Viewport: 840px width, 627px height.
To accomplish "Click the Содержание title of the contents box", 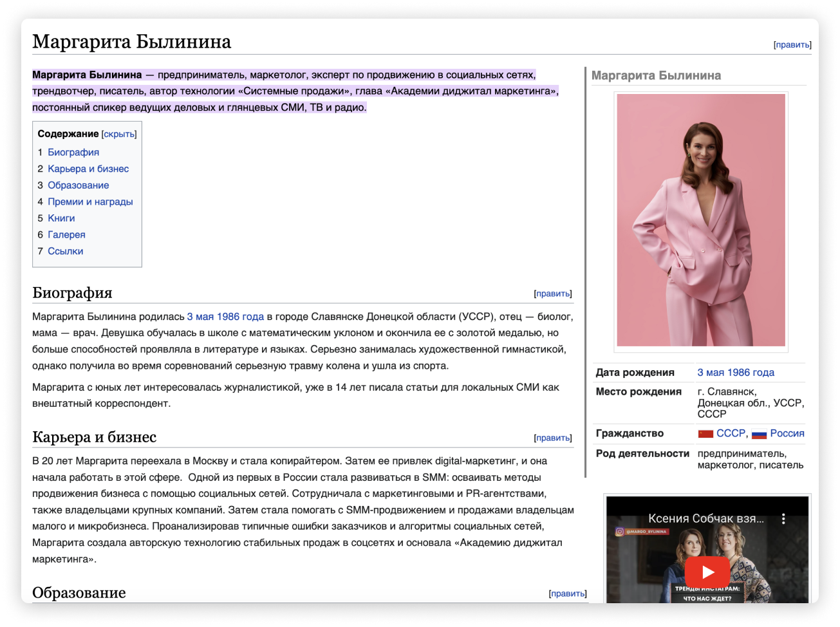I will [68, 134].
